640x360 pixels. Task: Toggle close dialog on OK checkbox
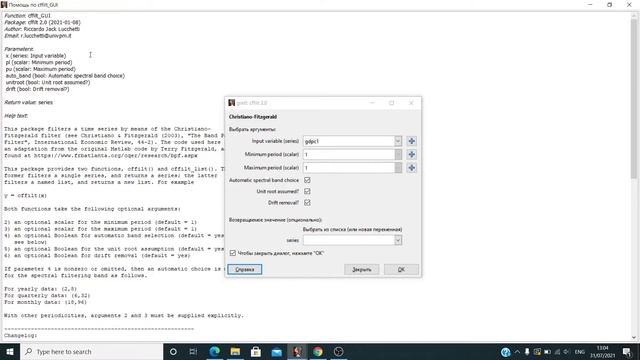pos(233,253)
